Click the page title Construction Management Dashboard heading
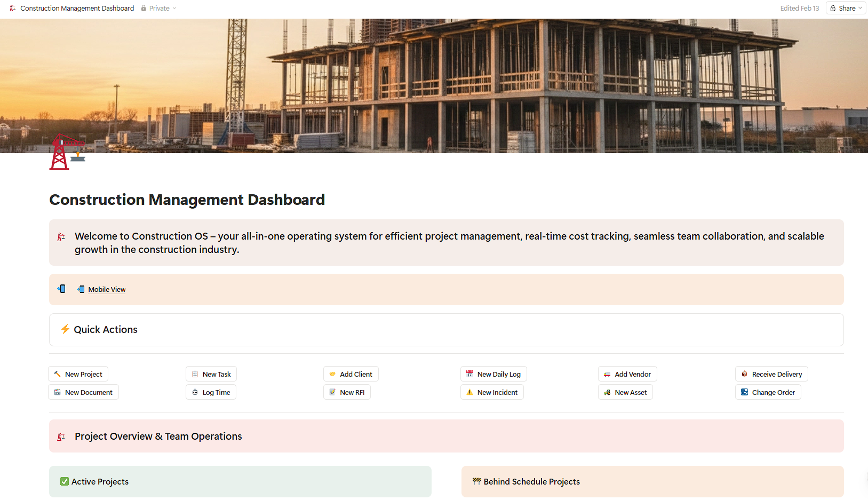 187,200
